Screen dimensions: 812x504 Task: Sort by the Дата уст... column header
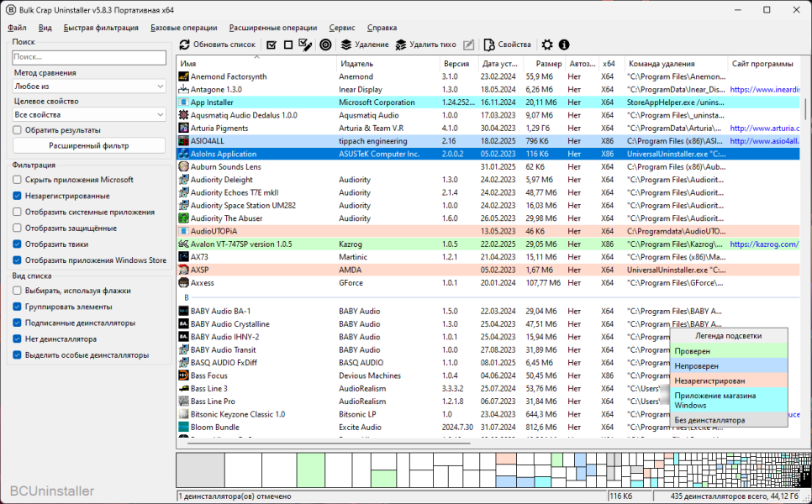(500, 64)
